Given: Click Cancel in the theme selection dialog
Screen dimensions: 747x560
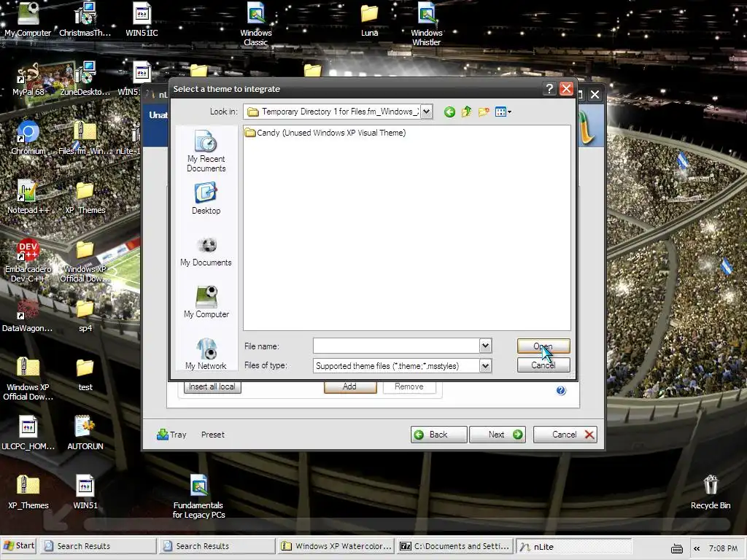Looking at the screenshot, I should (543, 365).
